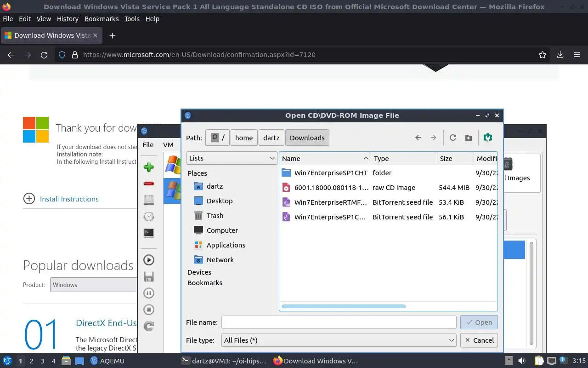This screenshot has width=588, height=368.
Task: Sort files by the Size column header
Action: [x=455, y=158]
